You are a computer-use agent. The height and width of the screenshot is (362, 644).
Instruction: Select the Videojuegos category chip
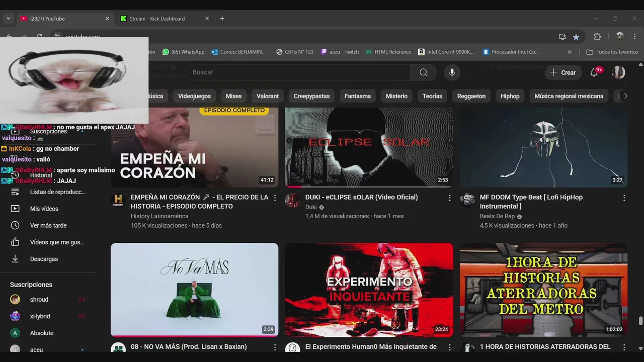(194, 96)
